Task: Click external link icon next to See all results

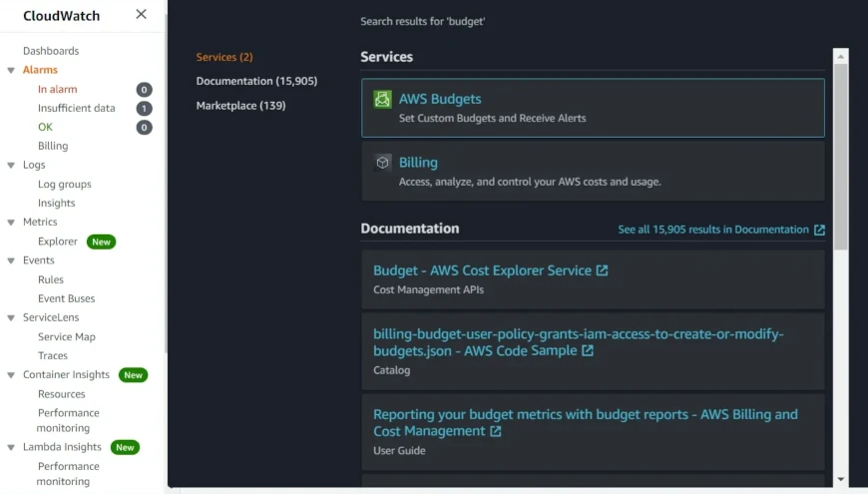Action: [x=819, y=230]
